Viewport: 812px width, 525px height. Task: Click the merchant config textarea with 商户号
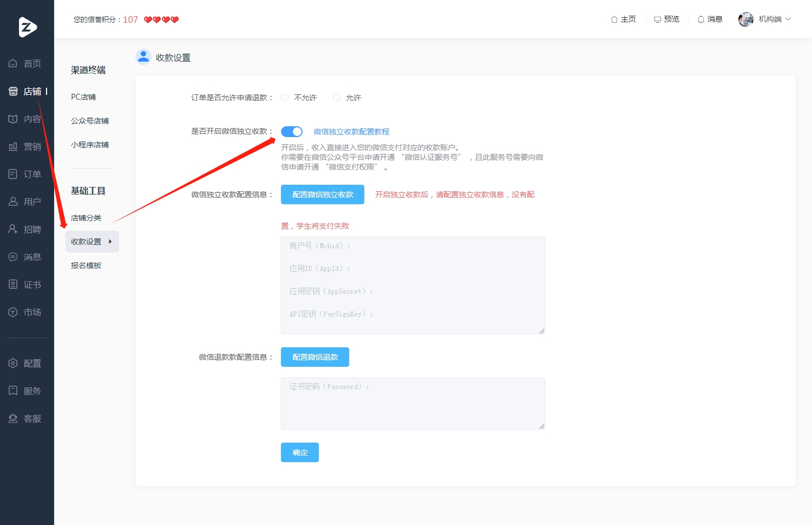tap(413, 286)
